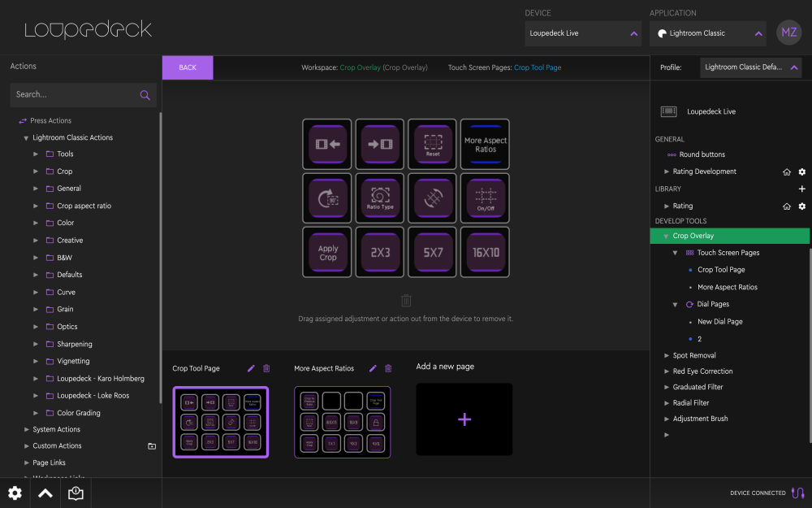The width and height of the screenshot is (812, 508).
Task: Open the Application dropdown Lightroom Classic
Action: (708, 33)
